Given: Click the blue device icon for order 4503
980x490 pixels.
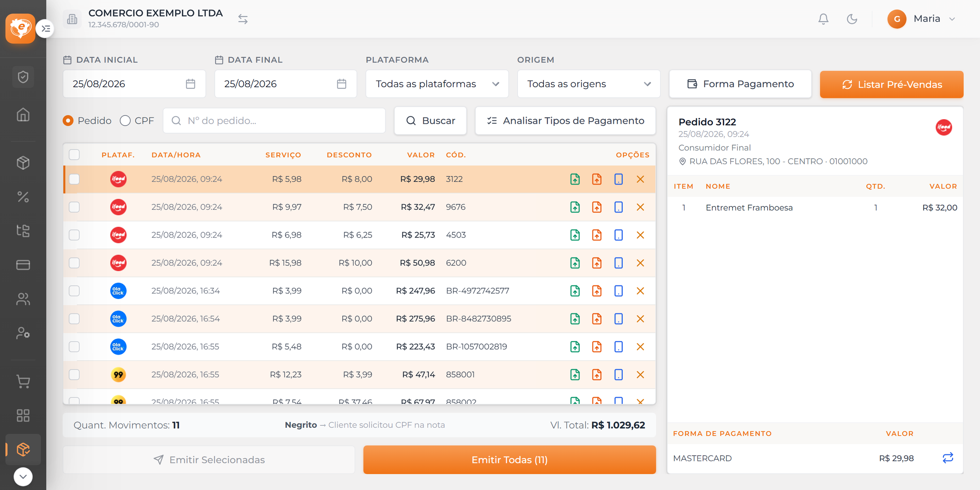Looking at the screenshot, I should tap(618, 235).
